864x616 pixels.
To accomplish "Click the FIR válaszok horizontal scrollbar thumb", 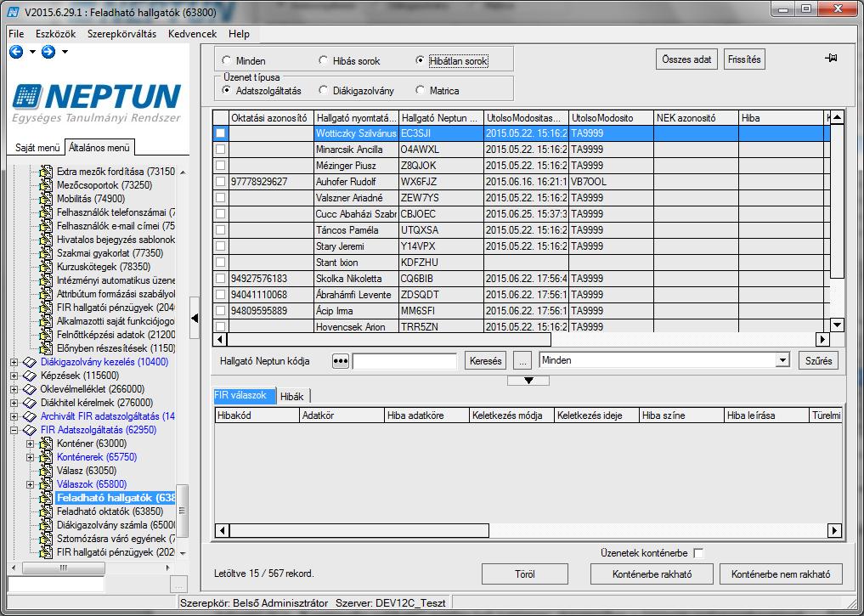I will (359, 530).
